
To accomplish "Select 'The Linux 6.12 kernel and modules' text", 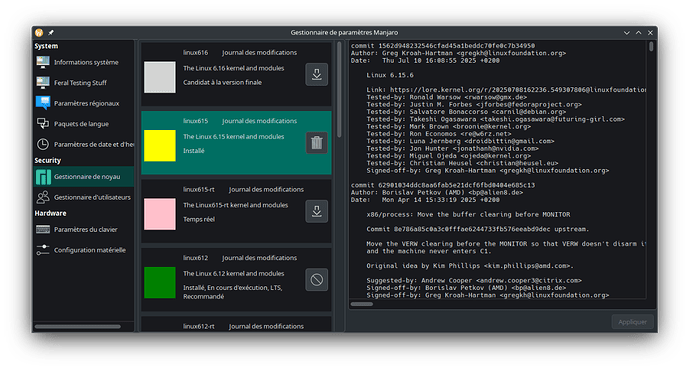I will [x=233, y=274].
